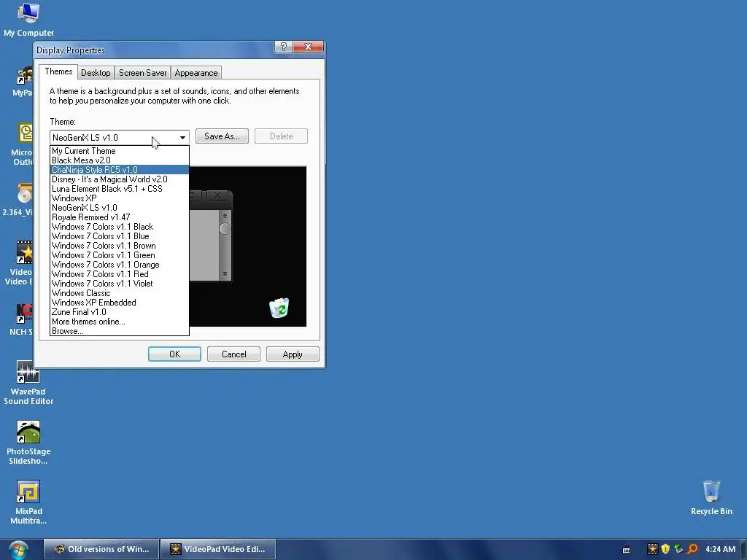The height and width of the screenshot is (560, 747).
Task: Click the Delete button
Action: tap(281, 136)
